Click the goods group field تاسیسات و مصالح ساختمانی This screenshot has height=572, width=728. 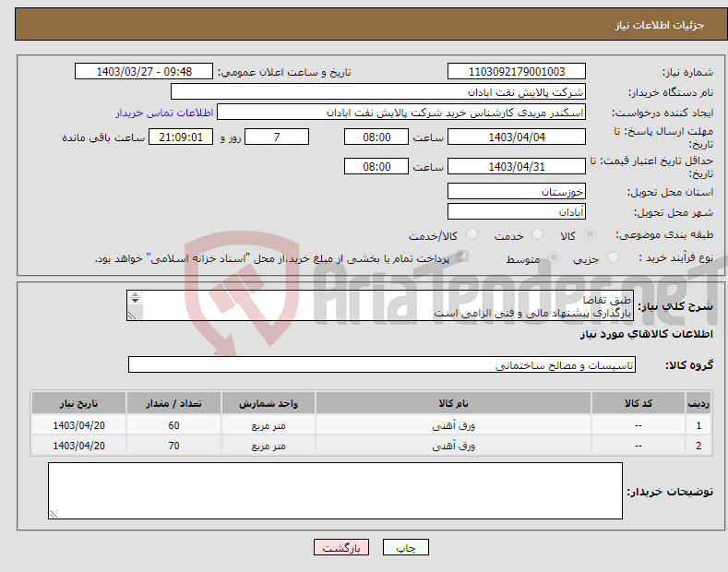click(382, 365)
